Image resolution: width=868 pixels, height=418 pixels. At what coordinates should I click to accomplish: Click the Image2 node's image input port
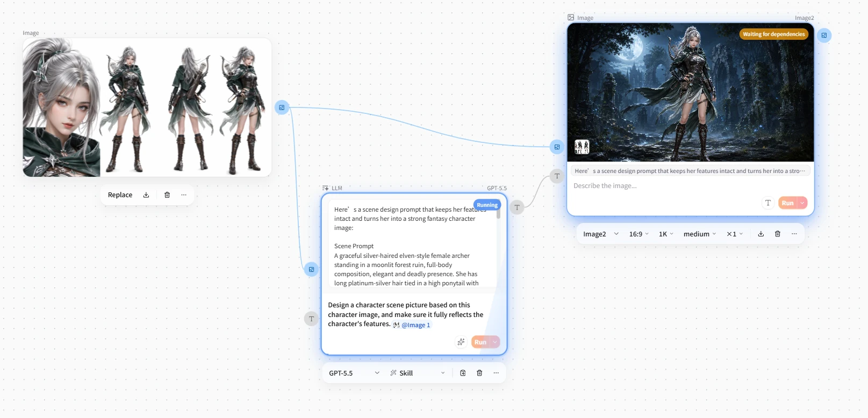point(557,147)
